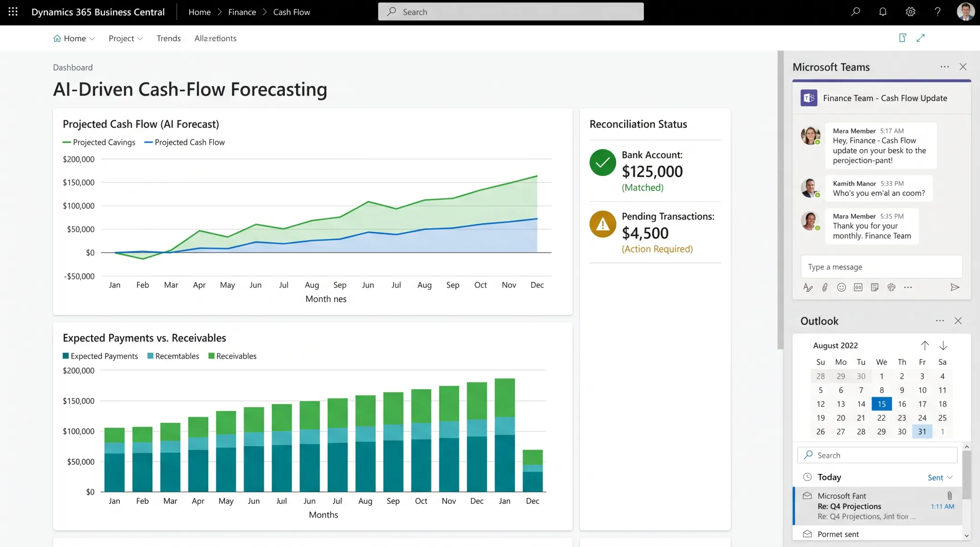Open notifications bell
Screen dimensions: 980x547
coord(882,12)
